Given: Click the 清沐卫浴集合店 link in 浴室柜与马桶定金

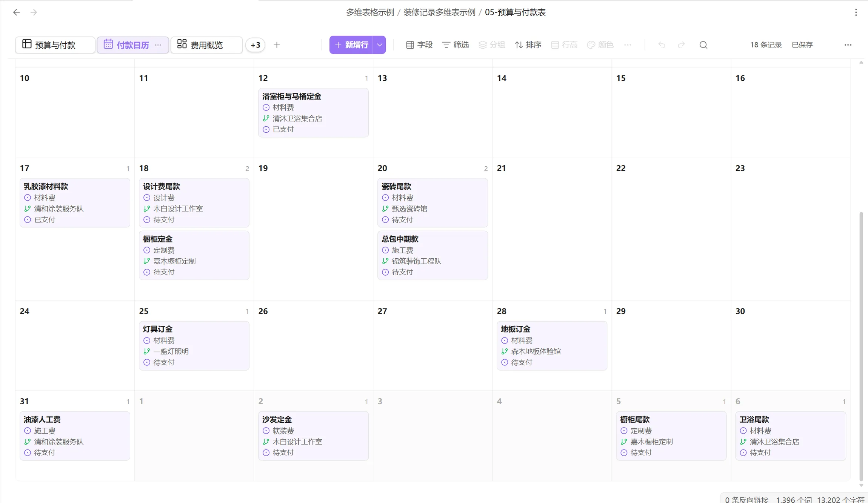Looking at the screenshot, I should coord(297,118).
